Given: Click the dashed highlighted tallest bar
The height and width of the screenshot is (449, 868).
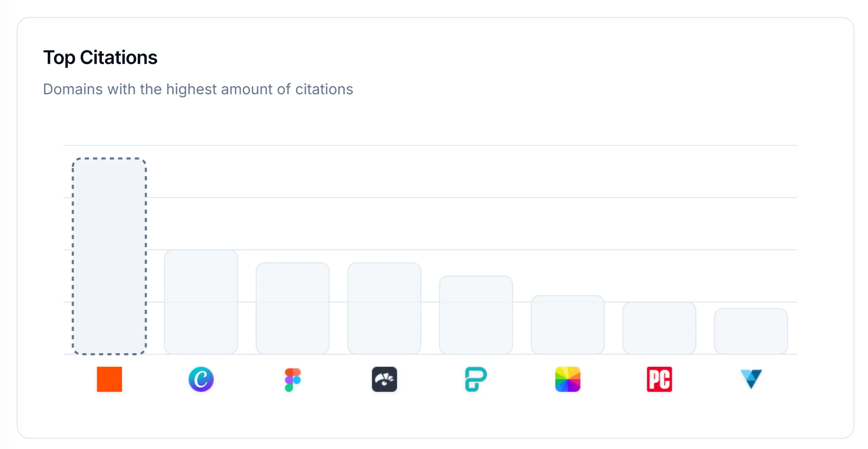Looking at the screenshot, I should [109, 256].
